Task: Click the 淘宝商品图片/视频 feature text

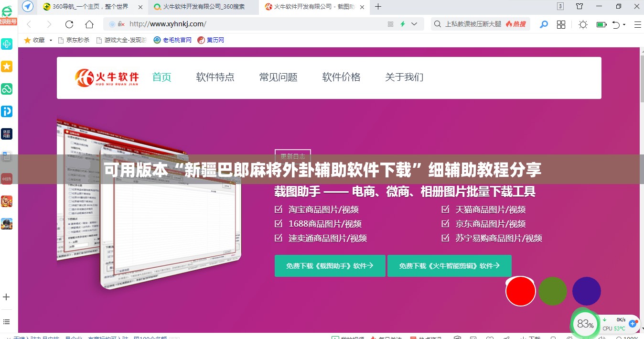Action: tap(323, 209)
